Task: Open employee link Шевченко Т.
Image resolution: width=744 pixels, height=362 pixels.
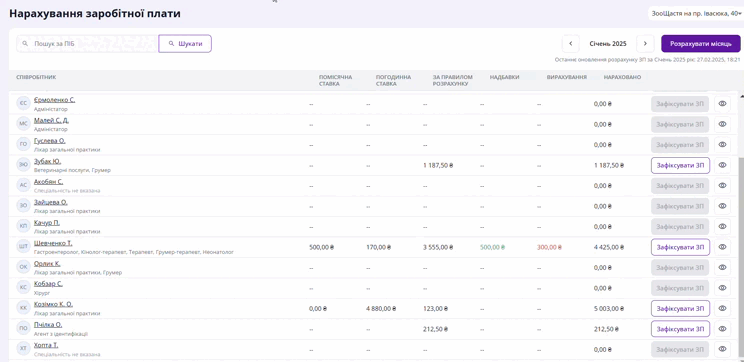Action: [53, 243]
